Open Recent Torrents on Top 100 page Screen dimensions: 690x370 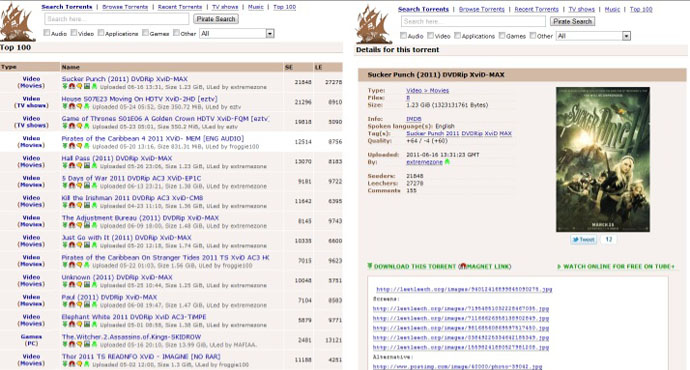[x=180, y=7]
